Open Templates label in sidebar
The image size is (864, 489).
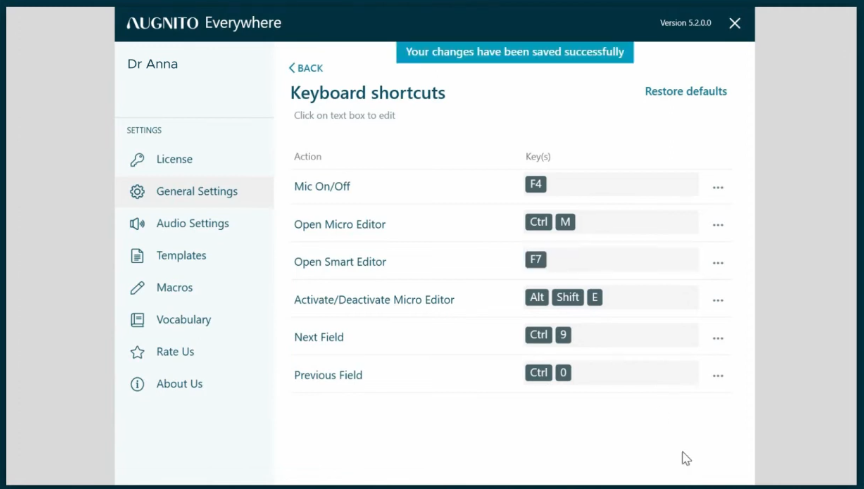181,255
